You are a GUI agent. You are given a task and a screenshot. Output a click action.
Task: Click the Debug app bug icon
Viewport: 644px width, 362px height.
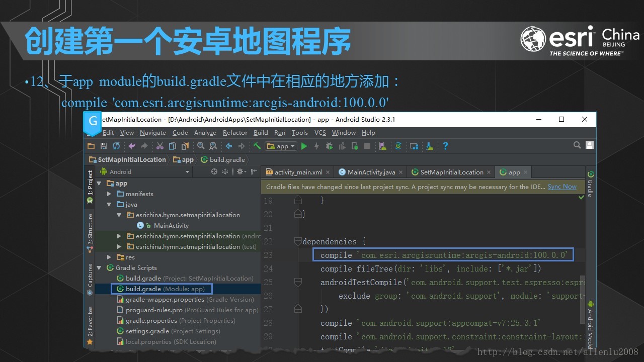[x=329, y=146]
